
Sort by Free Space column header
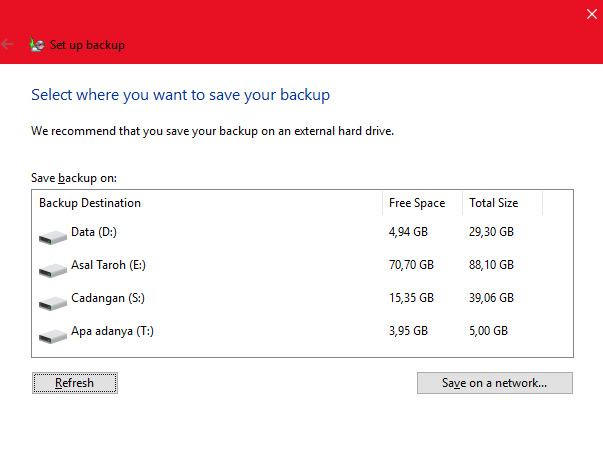coord(422,203)
